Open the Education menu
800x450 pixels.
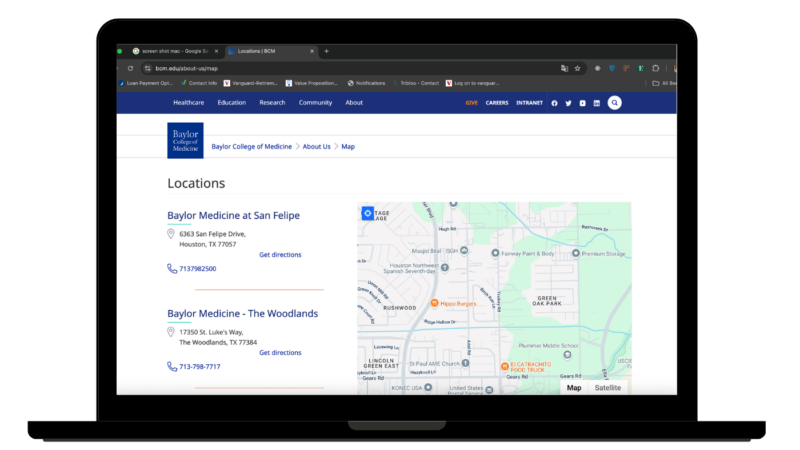point(232,103)
